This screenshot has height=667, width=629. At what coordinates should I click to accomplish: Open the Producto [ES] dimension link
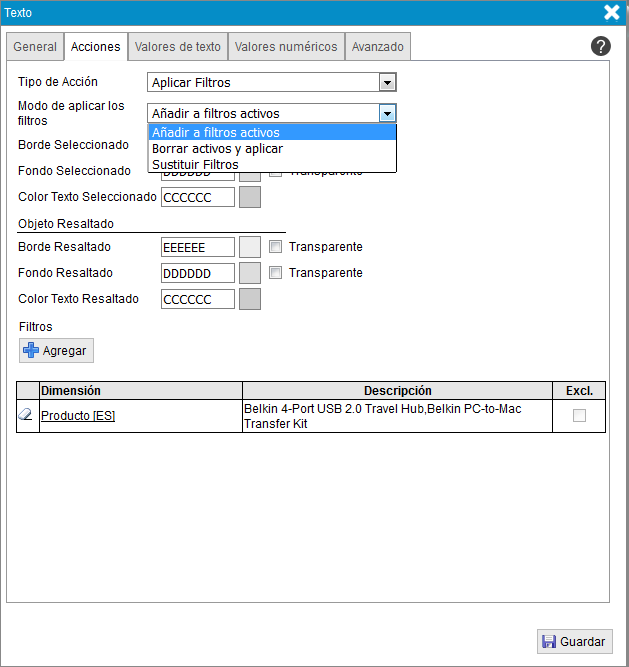pyautogui.click(x=78, y=416)
